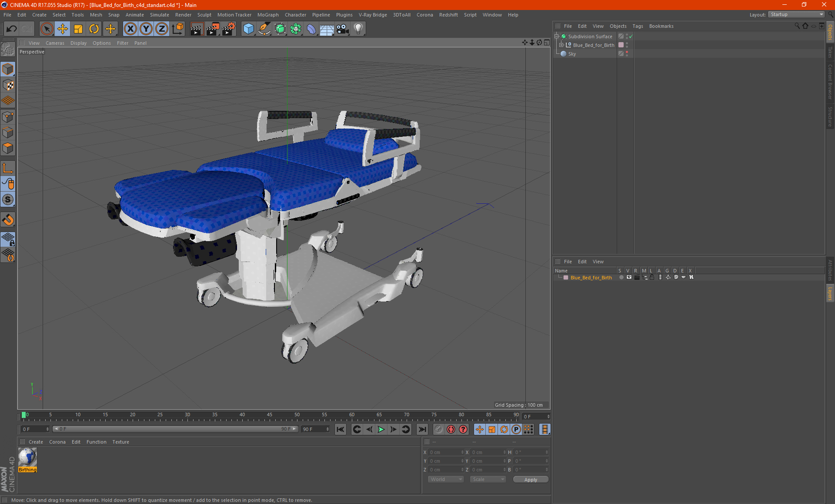Select the Sky object

(x=572, y=54)
